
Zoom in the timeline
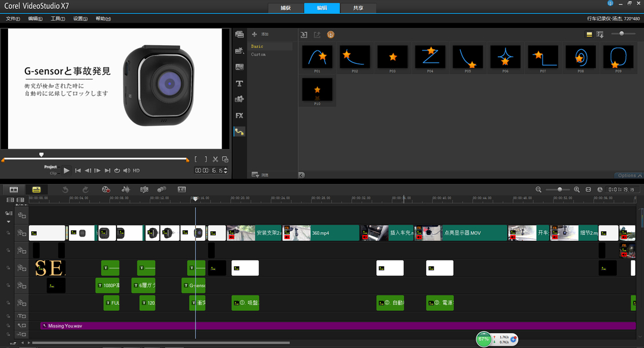click(577, 190)
